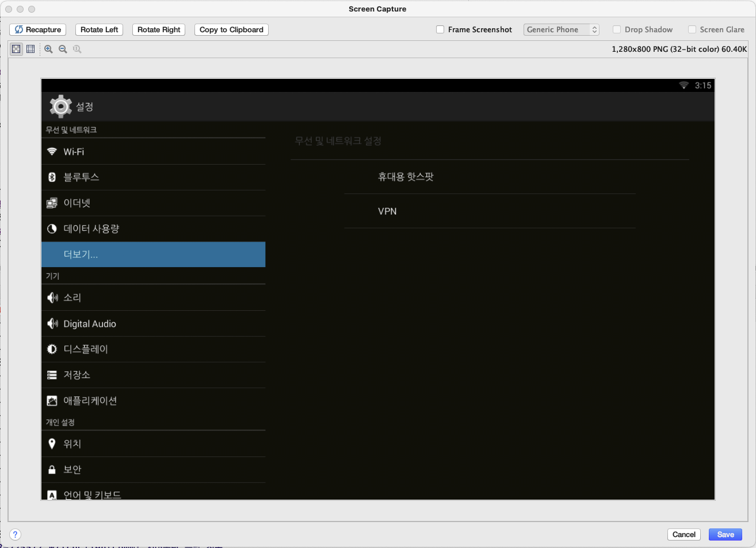Click the brightness icon beside 디스플레이
This screenshot has height=548, width=756.
coord(52,349)
